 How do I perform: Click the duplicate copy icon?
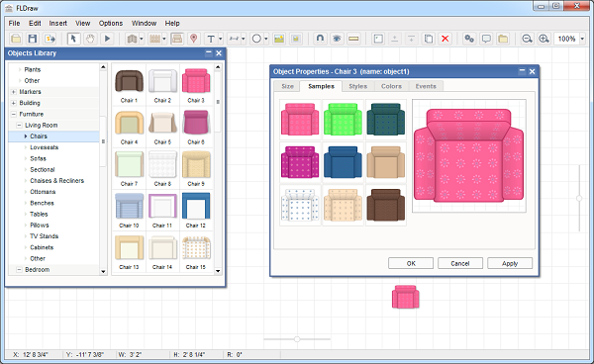coord(429,39)
